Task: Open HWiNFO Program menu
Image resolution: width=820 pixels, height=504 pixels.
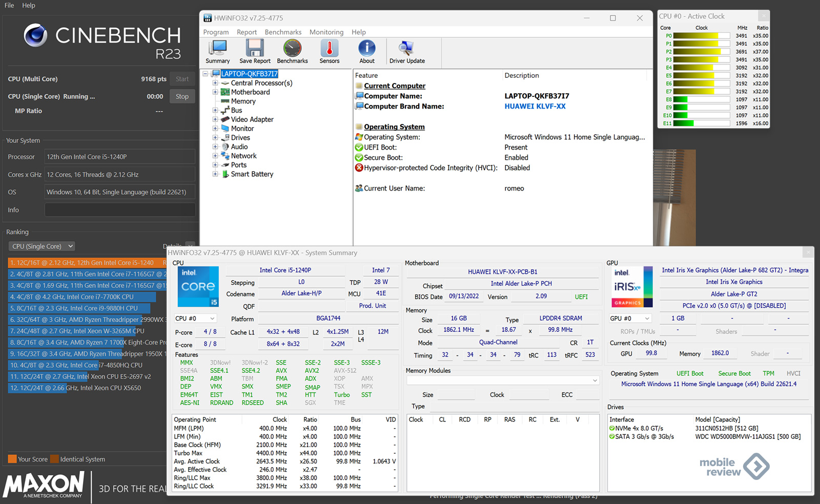Action: pos(216,32)
